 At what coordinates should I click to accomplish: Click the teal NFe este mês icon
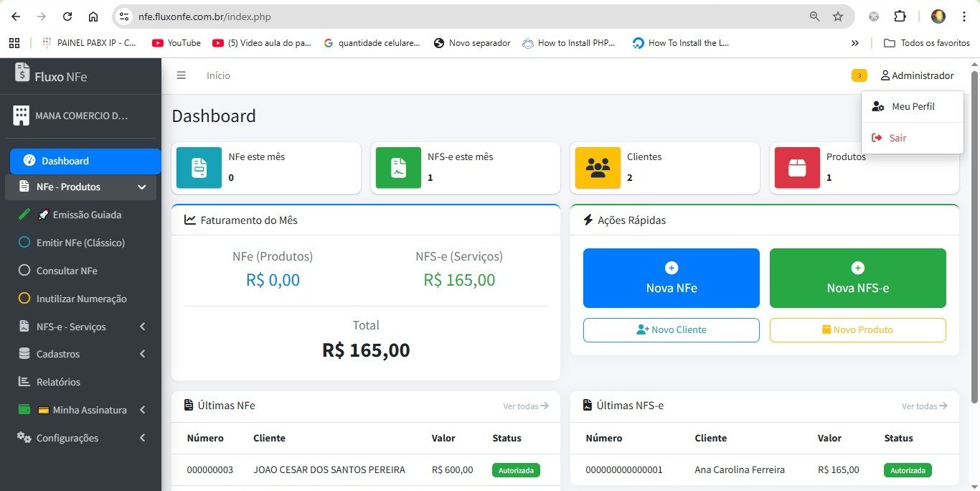click(x=199, y=168)
